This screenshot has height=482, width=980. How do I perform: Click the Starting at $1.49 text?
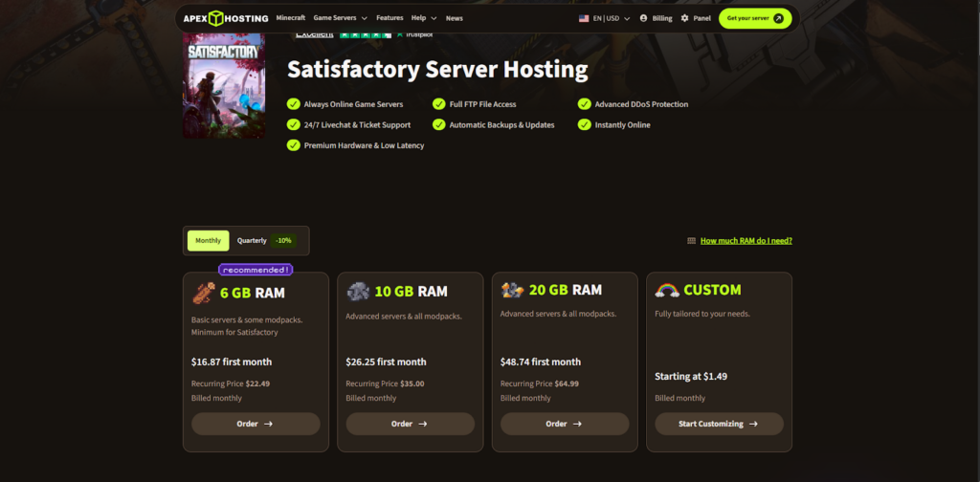coord(691,377)
